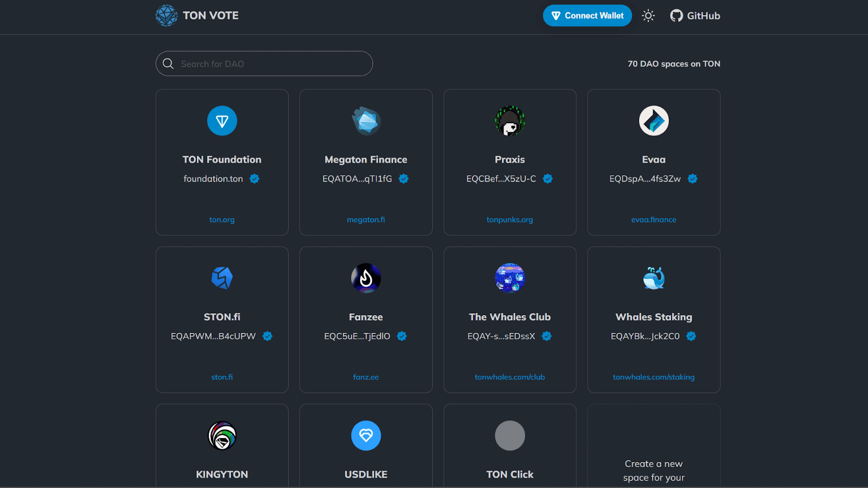This screenshot has width=868, height=488.
Task: Click the USDLIKE heart icon
Action: coord(366,435)
